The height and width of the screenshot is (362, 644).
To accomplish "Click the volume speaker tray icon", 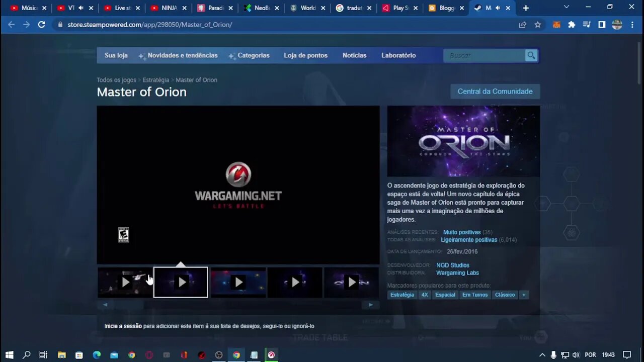I will (x=576, y=355).
